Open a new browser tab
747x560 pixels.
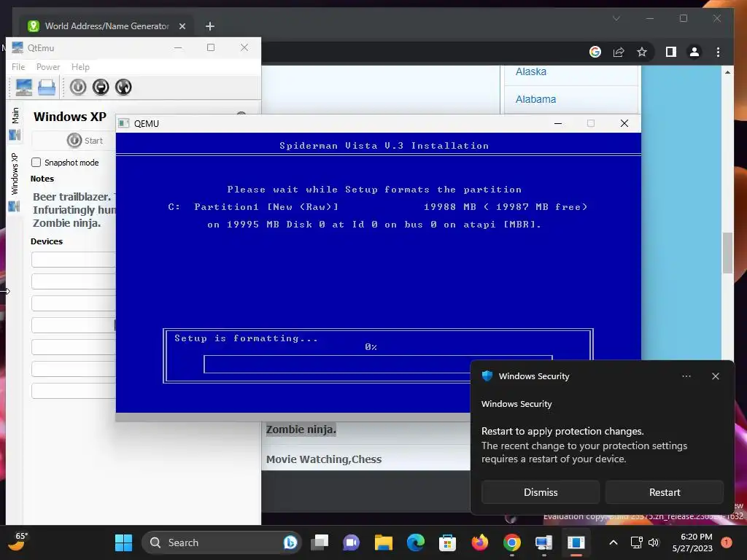pyautogui.click(x=209, y=26)
